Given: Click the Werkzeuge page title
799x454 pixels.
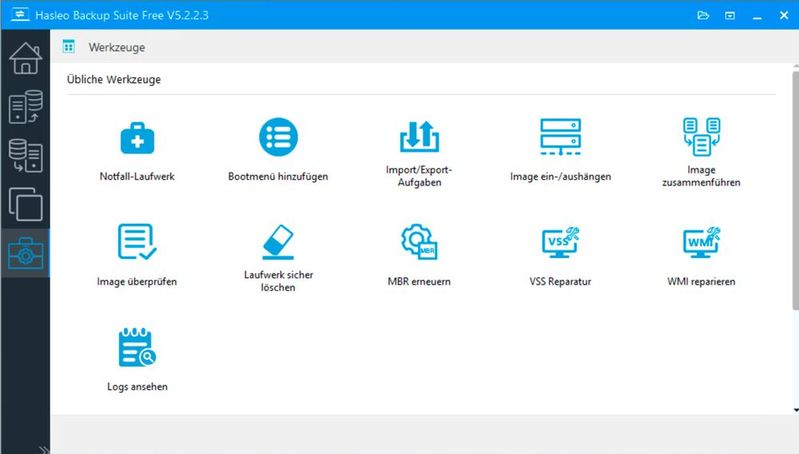Looking at the screenshot, I should click(117, 47).
